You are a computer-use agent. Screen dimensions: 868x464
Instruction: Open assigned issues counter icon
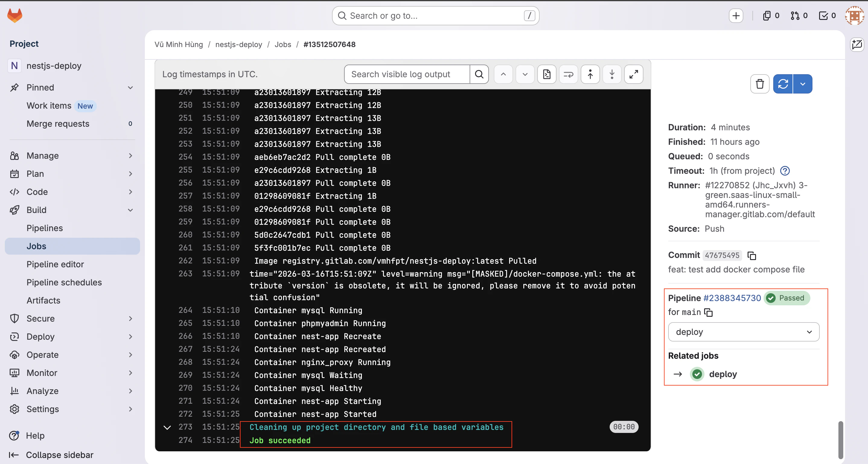771,15
